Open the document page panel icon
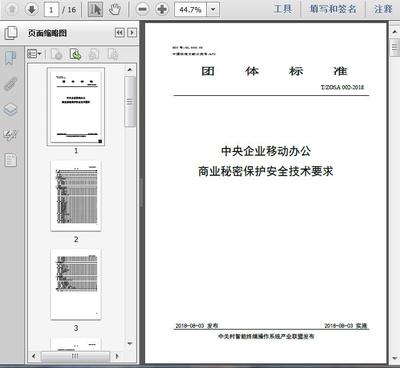The width and height of the screenshot is (400, 368). click(10, 160)
